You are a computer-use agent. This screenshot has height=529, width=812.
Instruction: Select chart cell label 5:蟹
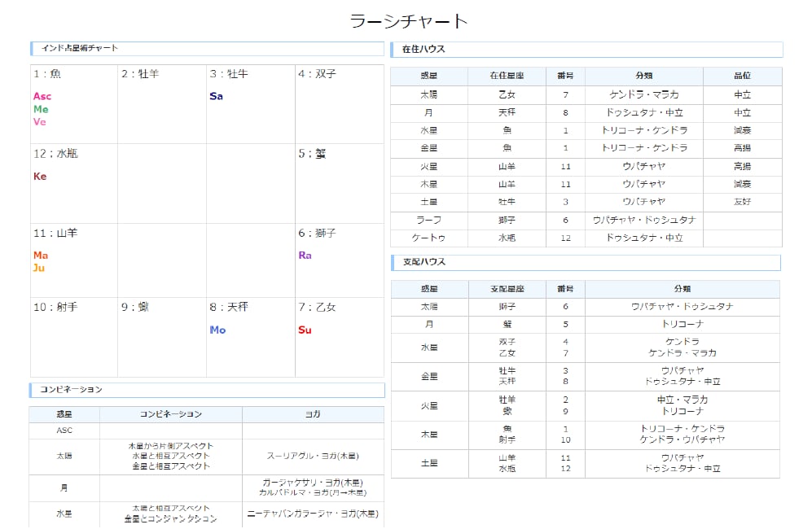coord(312,154)
